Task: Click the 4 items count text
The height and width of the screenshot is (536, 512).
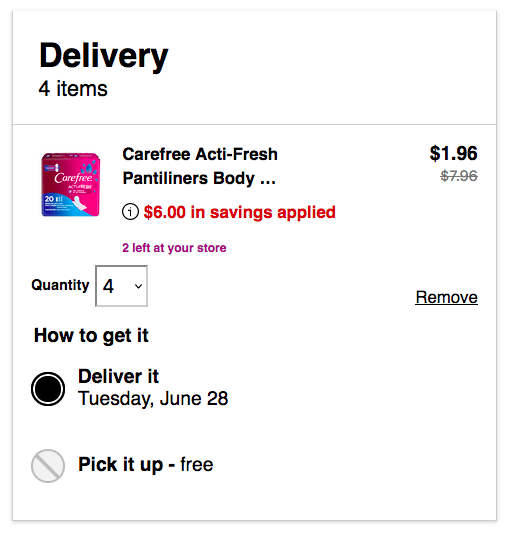Action: (73, 89)
